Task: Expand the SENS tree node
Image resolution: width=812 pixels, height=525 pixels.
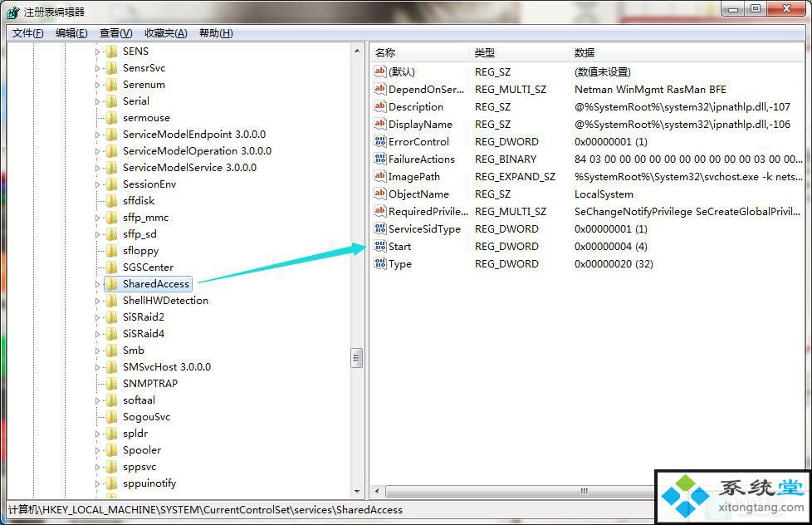Action: pyautogui.click(x=97, y=52)
